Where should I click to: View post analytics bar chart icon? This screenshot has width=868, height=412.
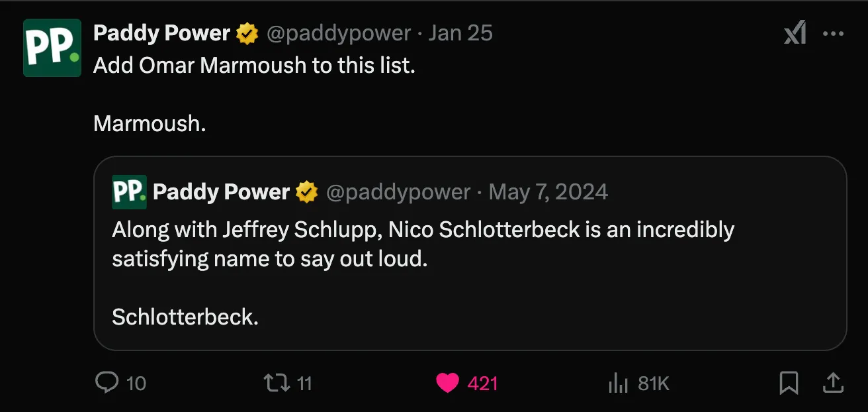[617, 383]
